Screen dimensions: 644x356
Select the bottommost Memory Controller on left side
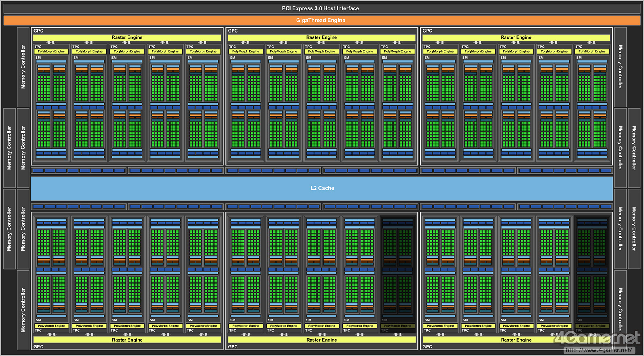23,310
